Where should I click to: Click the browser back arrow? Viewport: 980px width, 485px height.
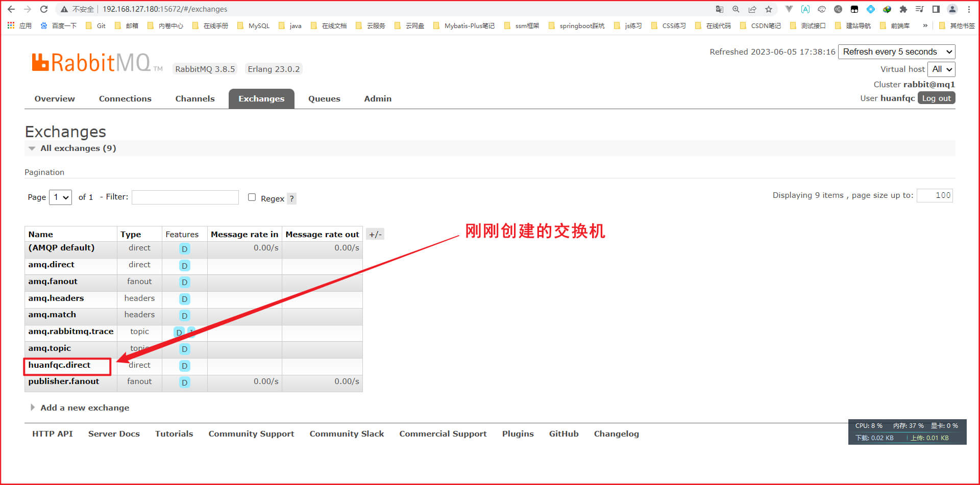point(11,9)
